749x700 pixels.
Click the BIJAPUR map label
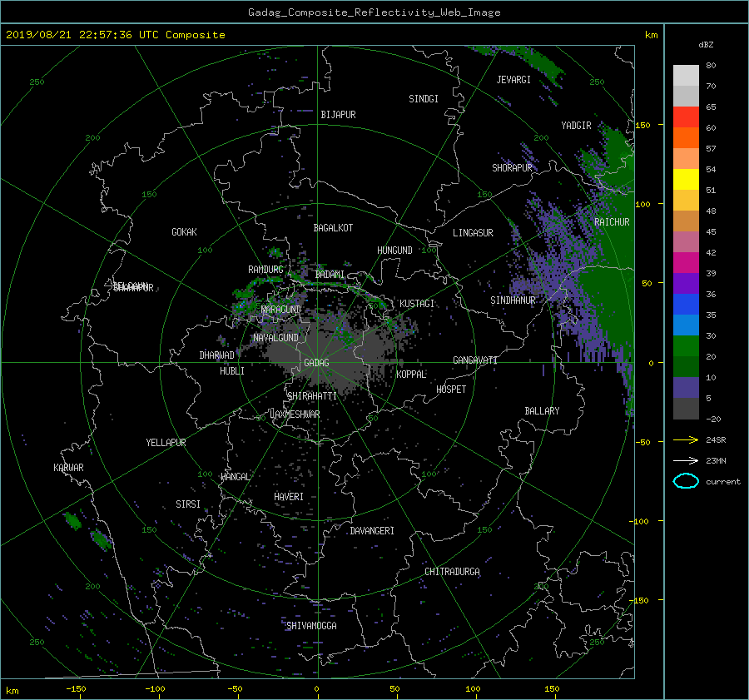click(x=338, y=115)
